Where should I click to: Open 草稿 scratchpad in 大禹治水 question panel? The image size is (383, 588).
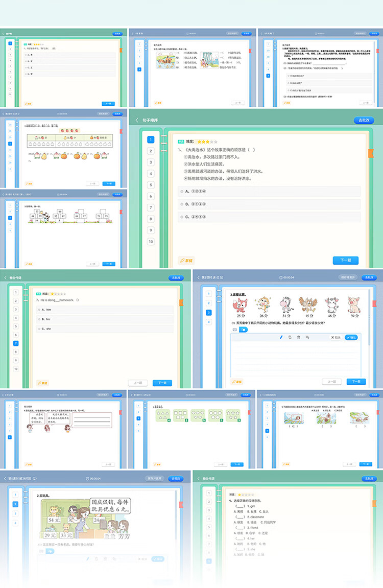click(186, 260)
